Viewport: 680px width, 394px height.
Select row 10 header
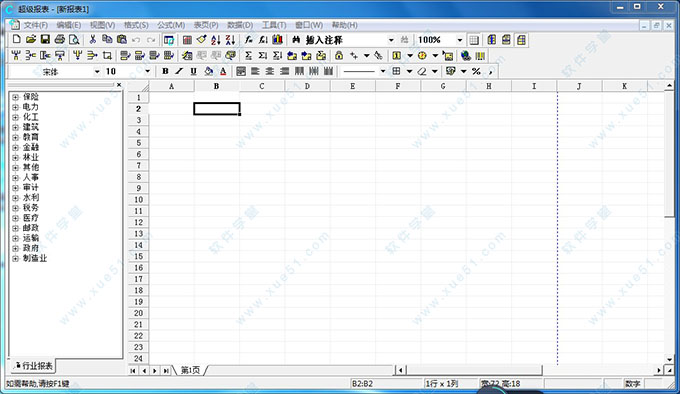pyautogui.click(x=138, y=199)
